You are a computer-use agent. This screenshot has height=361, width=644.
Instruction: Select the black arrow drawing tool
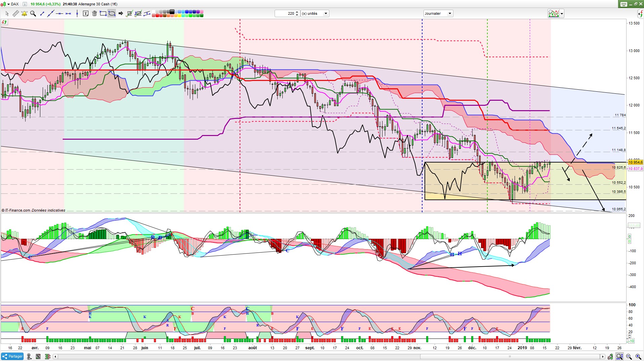(x=121, y=13)
